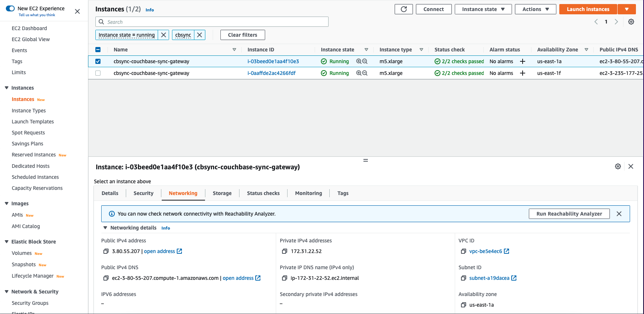
Task: Copy the public IPv4 DNS name
Action: [106, 278]
